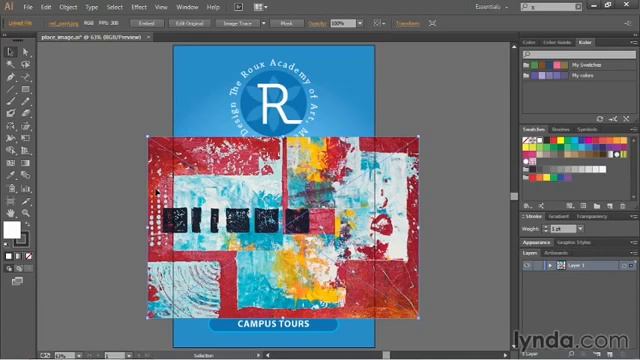This screenshot has width=640, height=360.
Task: Switch to the Artboards tab
Action: click(556, 253)
